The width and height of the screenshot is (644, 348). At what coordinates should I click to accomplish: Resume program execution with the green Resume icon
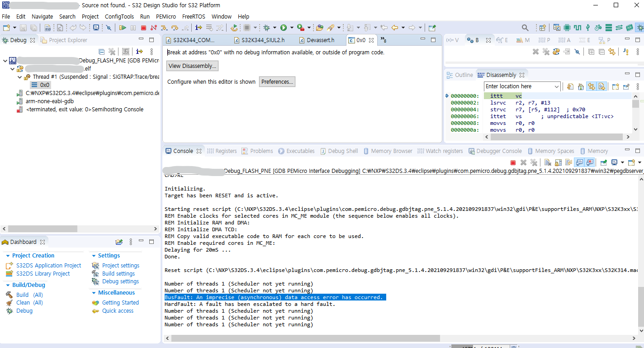[122, 27]
